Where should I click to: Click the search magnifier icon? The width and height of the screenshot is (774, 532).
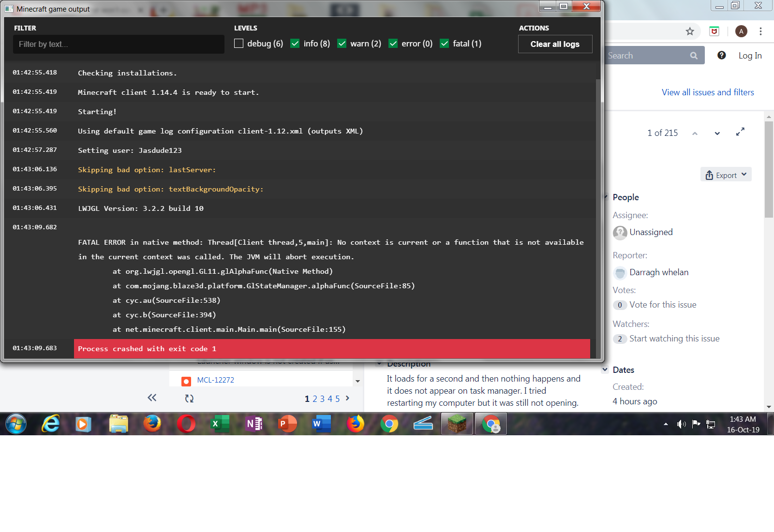click(x=694, y=56)
